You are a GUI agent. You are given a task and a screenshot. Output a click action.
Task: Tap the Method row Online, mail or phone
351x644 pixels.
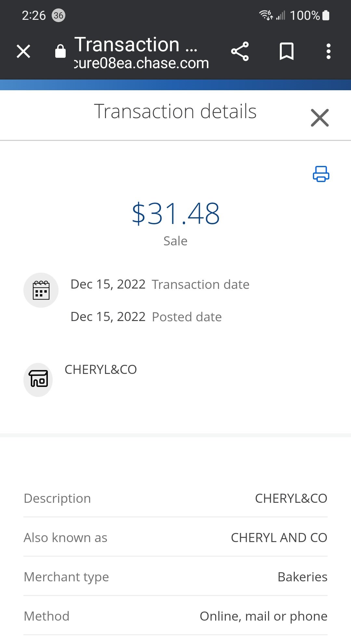tap(175, 616)
